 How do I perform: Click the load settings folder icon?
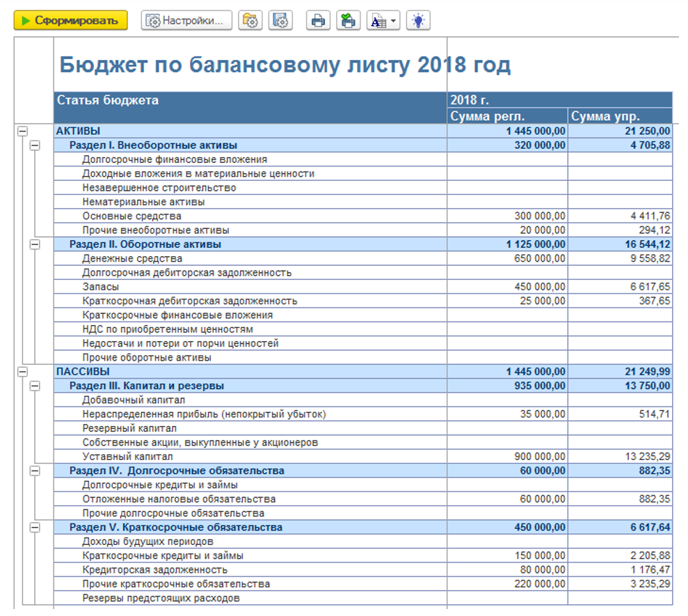[250, 21]
